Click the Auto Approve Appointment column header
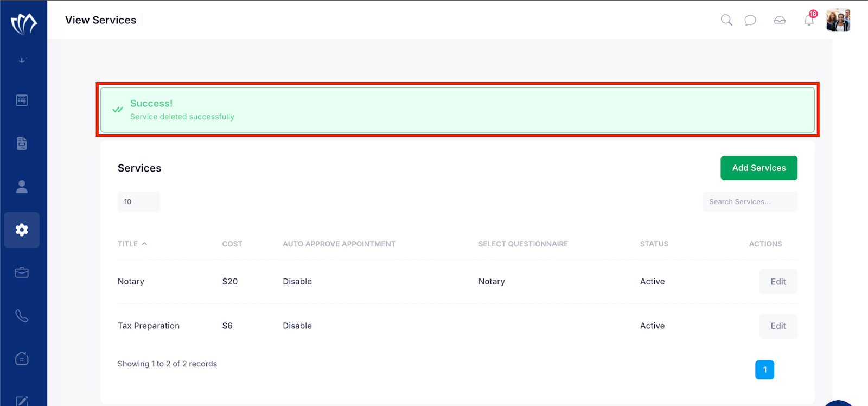The width and height of the screenshot is (868, 406). coord(339,244)
